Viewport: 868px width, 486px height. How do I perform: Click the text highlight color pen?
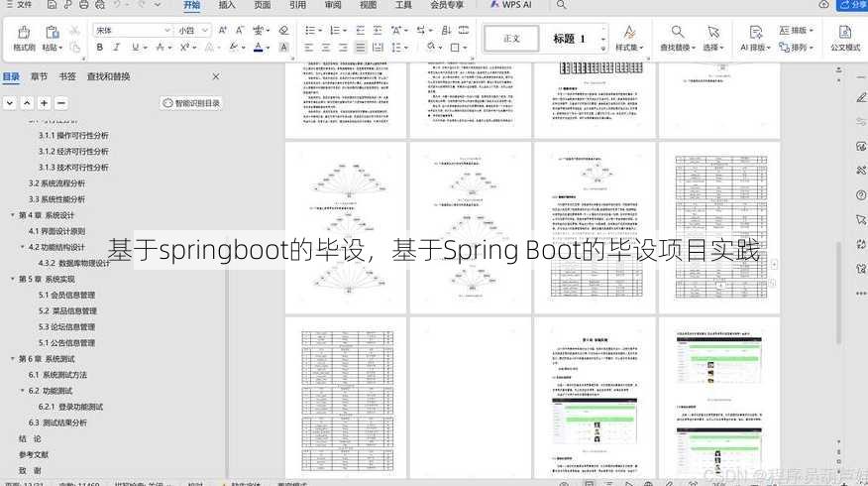[234, 48]
